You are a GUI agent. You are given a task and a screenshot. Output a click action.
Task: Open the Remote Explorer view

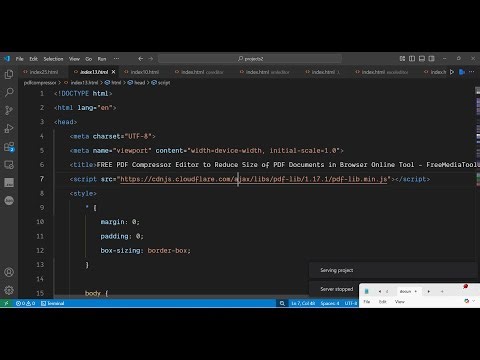click(x=9, y=165)
